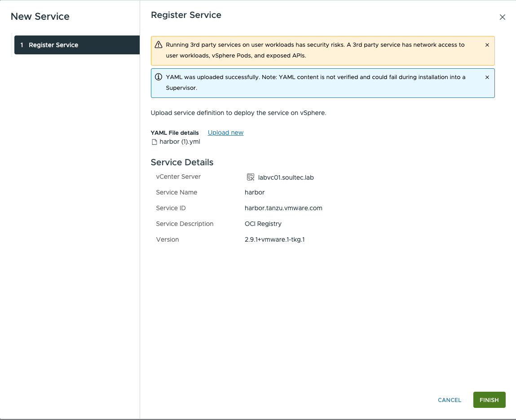This screenshot has height=420, width=516.
Task: Click the YAML was uploaded successfully message
Action: pos(316,83)
